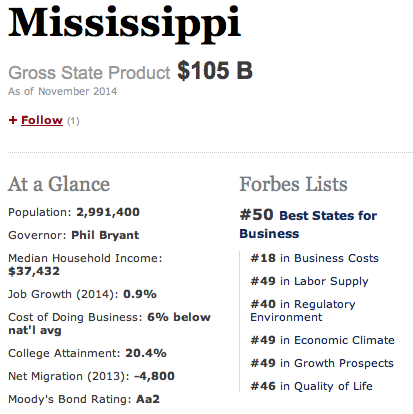Click the As of November 2014 date
This screenshot has width=413, height=414.
(x=63, y=91)
